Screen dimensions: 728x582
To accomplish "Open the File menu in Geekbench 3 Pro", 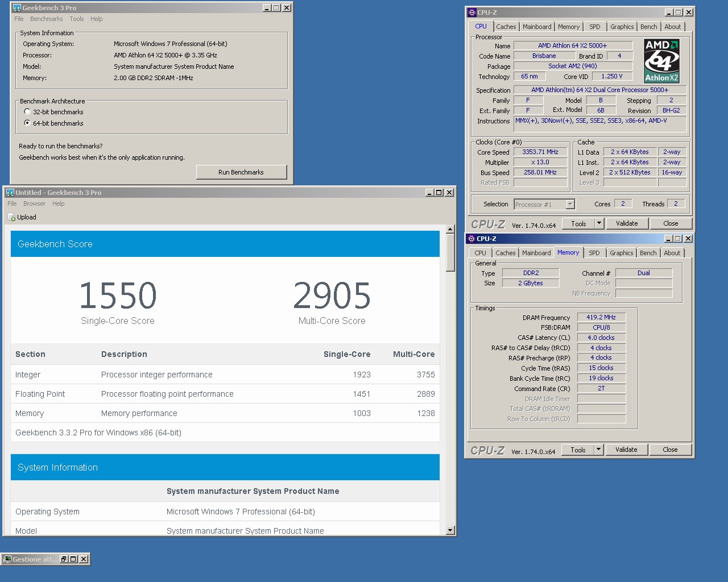I will pyautogui.click(x=19, y=19).
